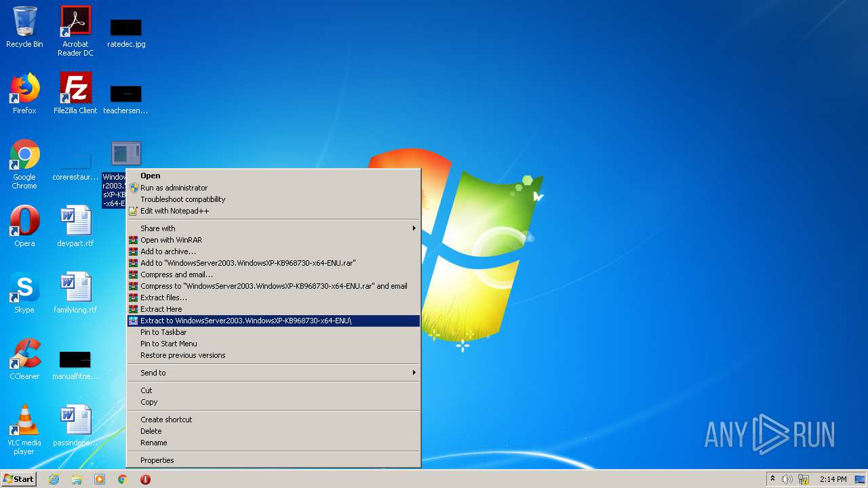868x488 pixels.
Task: Open Chrome from the taskbar
Action: click(123, 479)
